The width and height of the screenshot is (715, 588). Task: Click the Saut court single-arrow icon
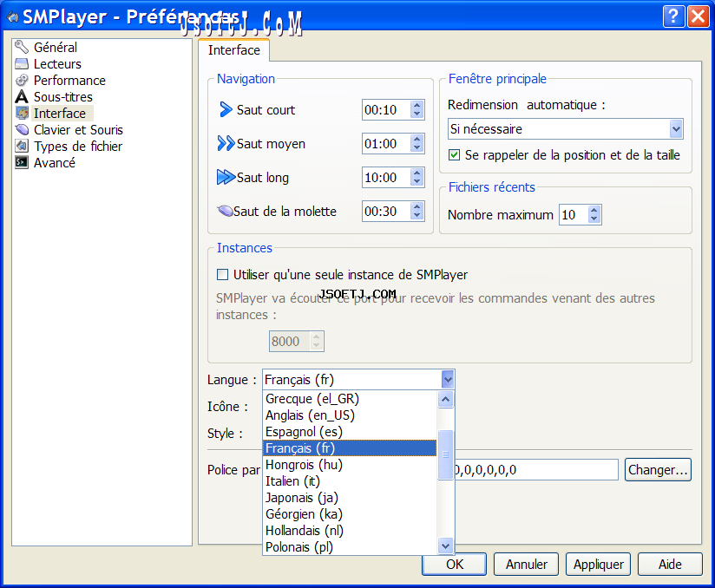point(226,109)
